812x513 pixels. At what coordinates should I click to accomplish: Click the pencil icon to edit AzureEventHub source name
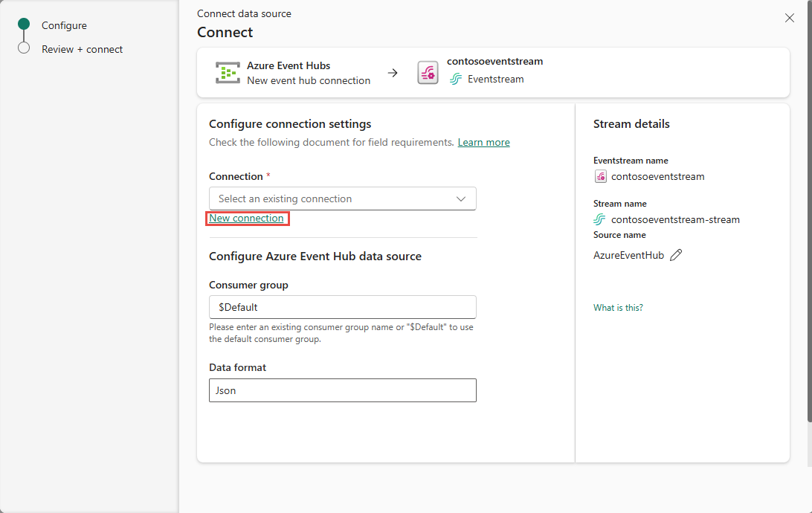(676, 254)
